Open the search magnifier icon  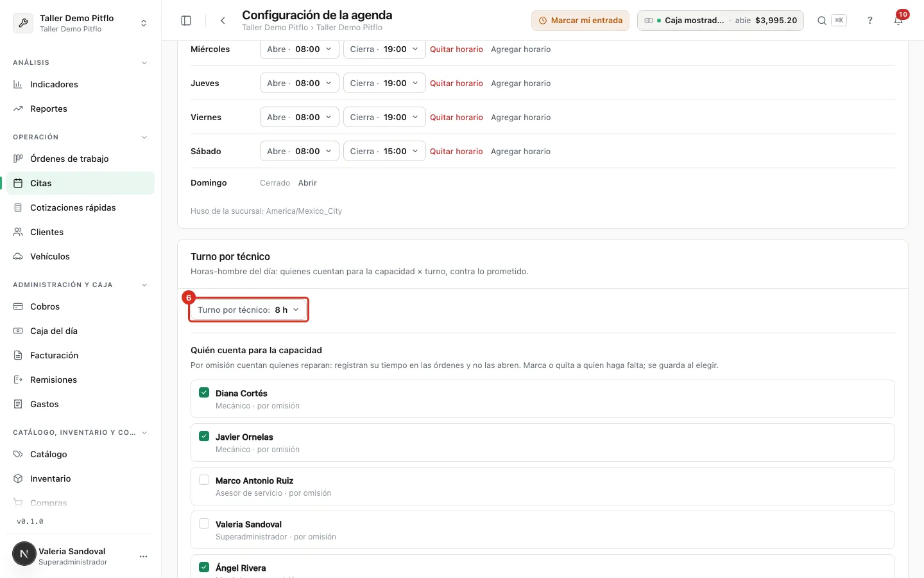(821, 21)
